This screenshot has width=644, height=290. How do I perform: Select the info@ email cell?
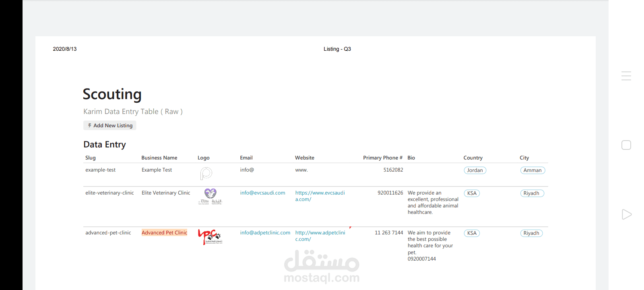[247, 170]
